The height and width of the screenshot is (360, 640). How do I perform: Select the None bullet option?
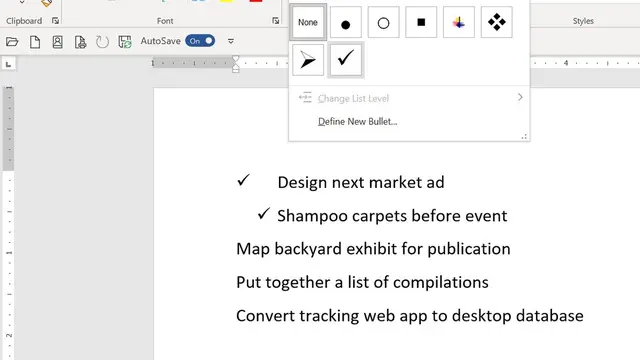[x=308, y=22]
